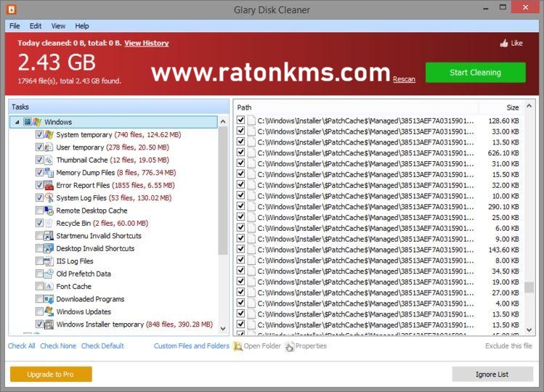Select the System temporary icon
544x392 pixels.
point(49,134)
